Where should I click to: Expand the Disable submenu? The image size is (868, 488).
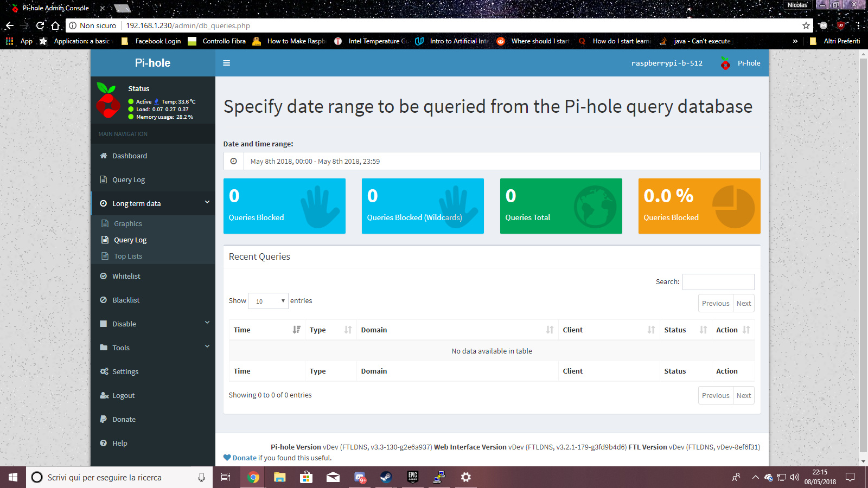(153, 324)
